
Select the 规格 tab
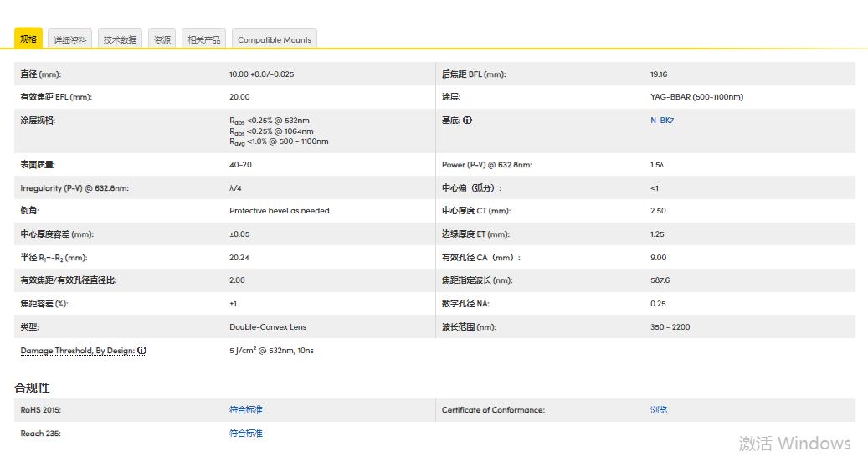click(x=28, y=39)
